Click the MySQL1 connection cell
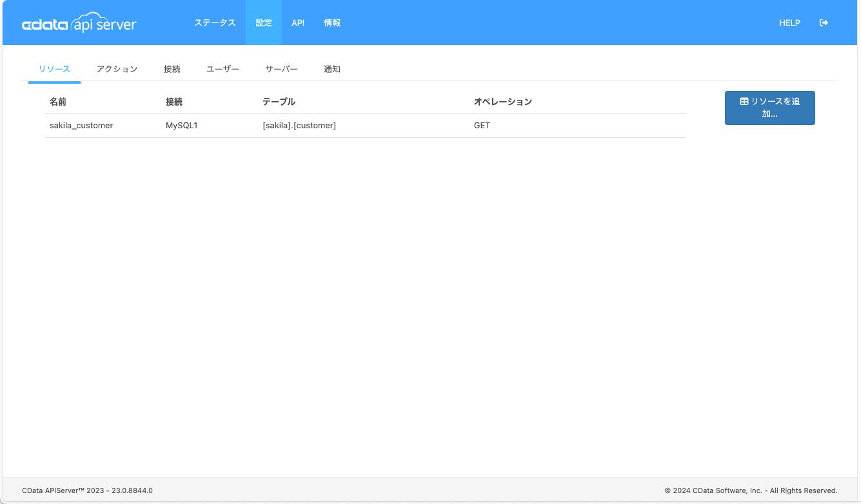 [x=181, y=126]
